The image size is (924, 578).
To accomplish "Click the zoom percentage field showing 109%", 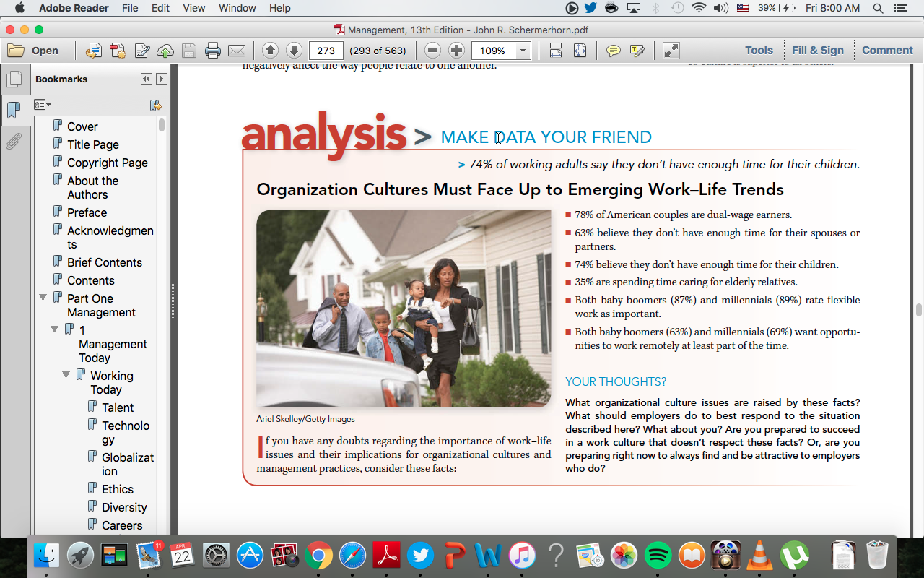I will [x=493, y=51].
